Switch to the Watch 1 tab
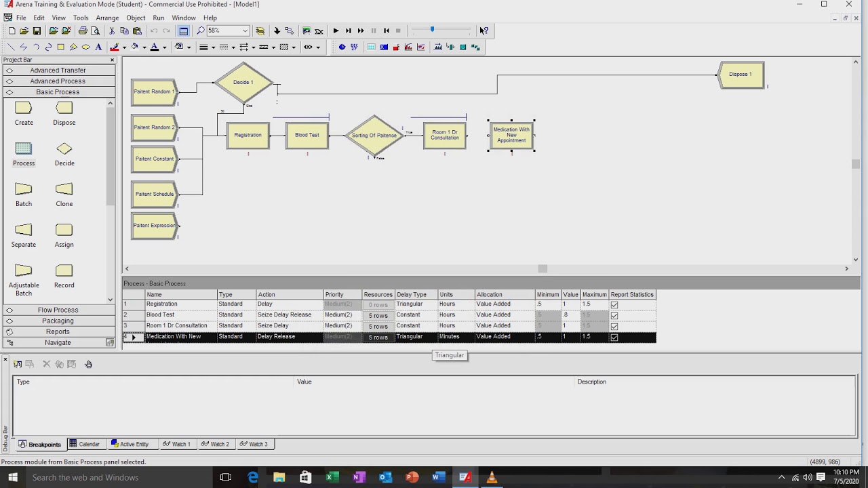The image size is (868, 488). [x=176, y=445]
